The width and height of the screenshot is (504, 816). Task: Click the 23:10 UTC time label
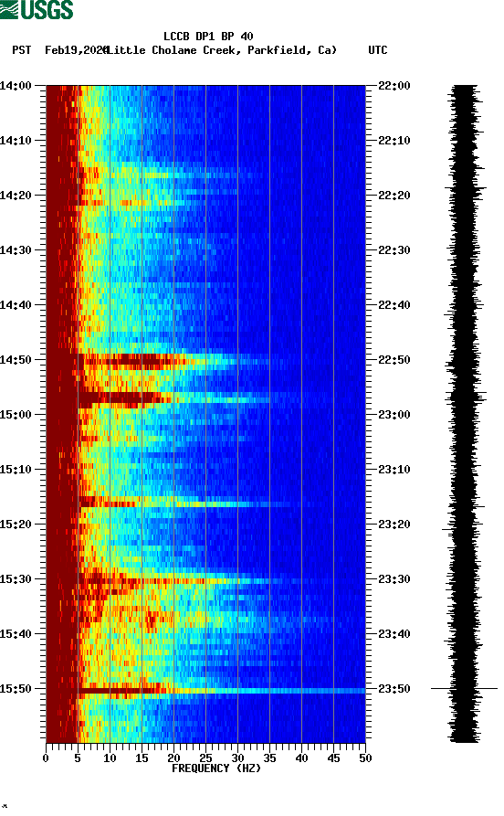coord(394,470)
